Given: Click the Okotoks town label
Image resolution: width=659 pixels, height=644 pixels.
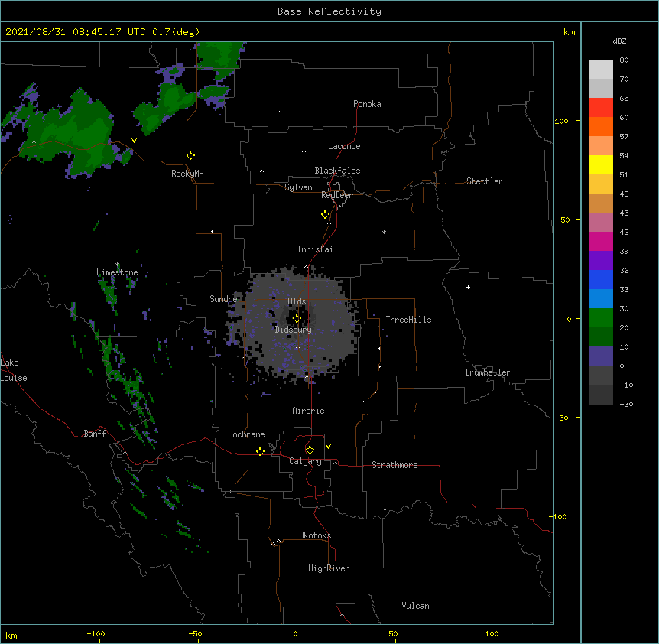Looking at the screenshot, I should [x=315, y=535].
